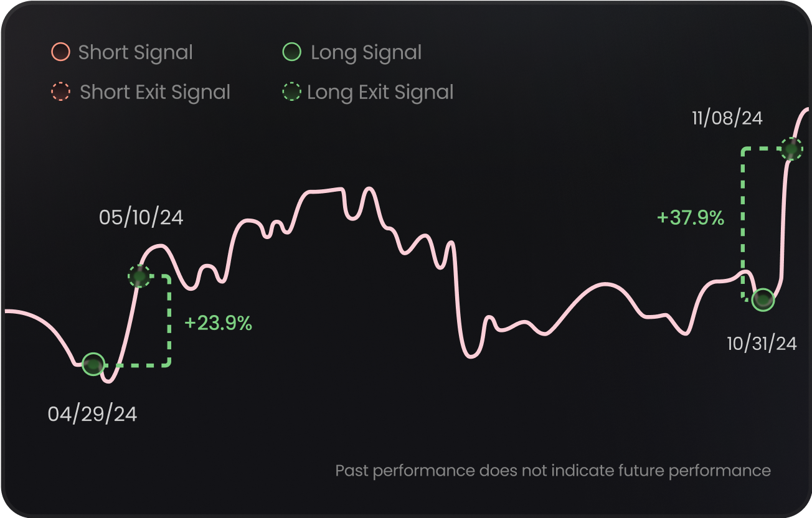812x518 pixels.
Task: Click the Short Exit Signal dashed circle
Action: [60, 92]
